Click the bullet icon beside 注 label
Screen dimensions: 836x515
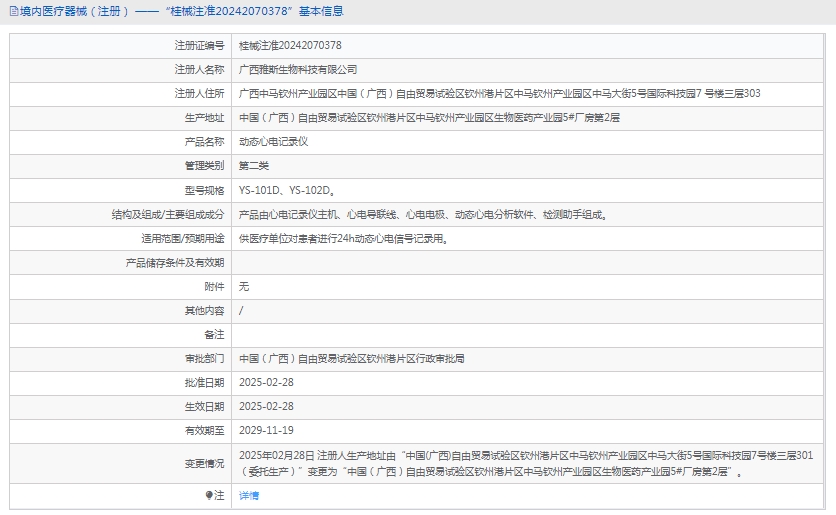209,495
